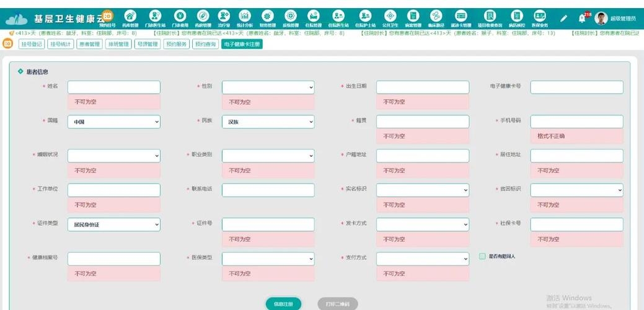Expand the 发卡方式 dropdown

pyautogui.click(x=423, y=224)
